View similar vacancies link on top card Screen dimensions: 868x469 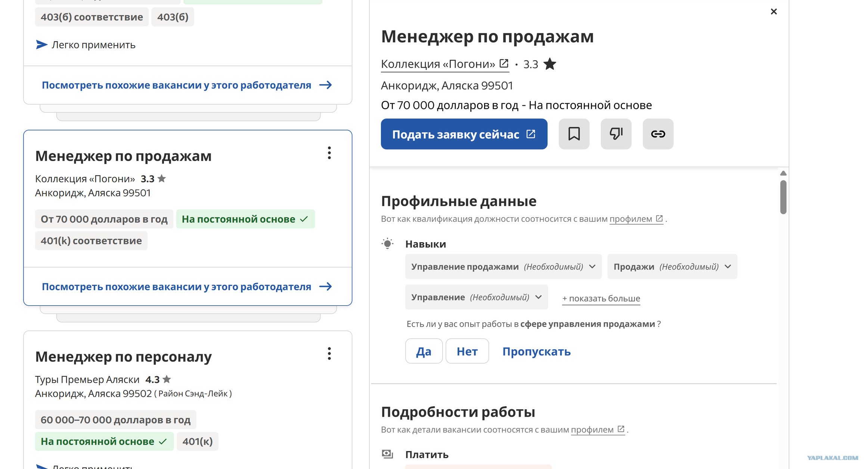186,85
